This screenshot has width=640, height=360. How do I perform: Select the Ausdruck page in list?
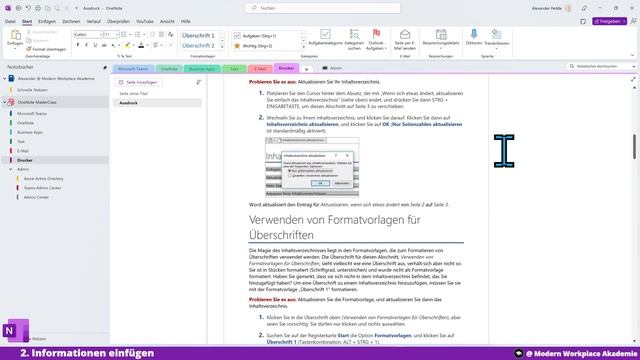157,103
